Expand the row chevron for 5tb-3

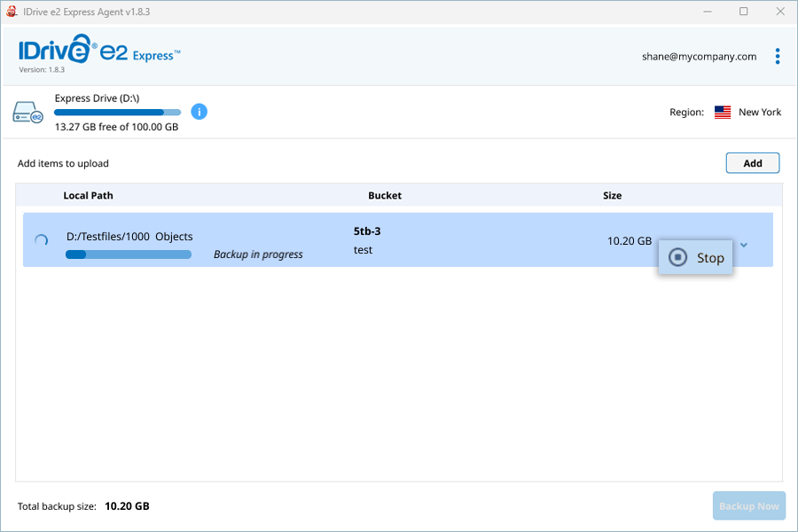pyautogui.click(x=744, y=245)
